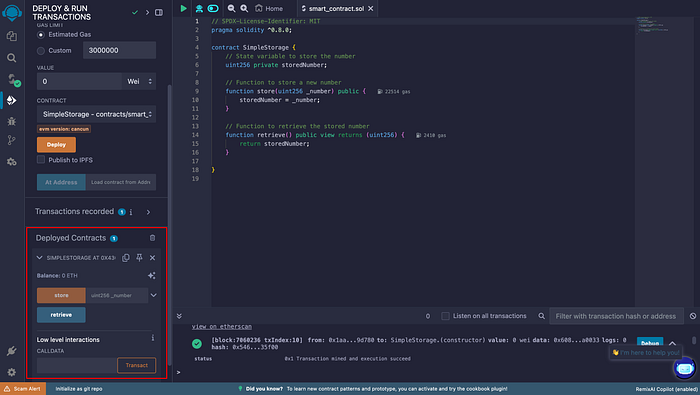Select the Estimated Gas radio button
The width and height of the screenshot is (700, 395).
point(41,34)
